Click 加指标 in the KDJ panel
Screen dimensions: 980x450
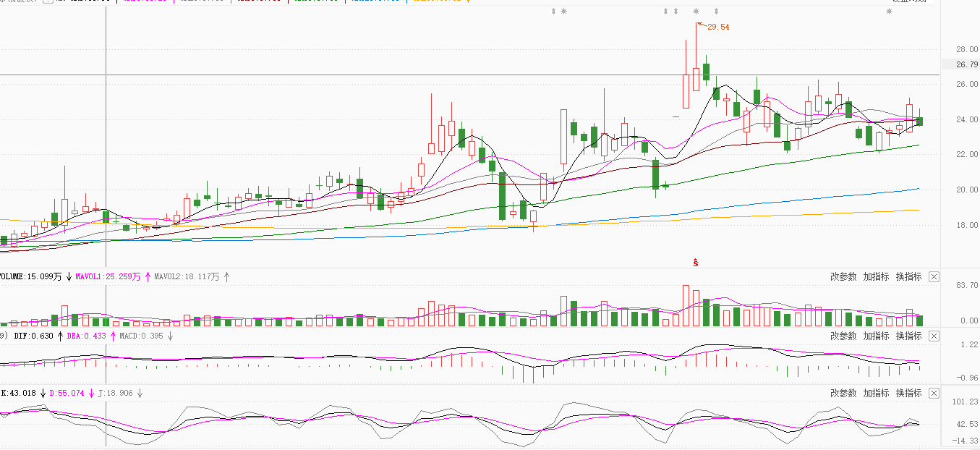tap(876, 393)
